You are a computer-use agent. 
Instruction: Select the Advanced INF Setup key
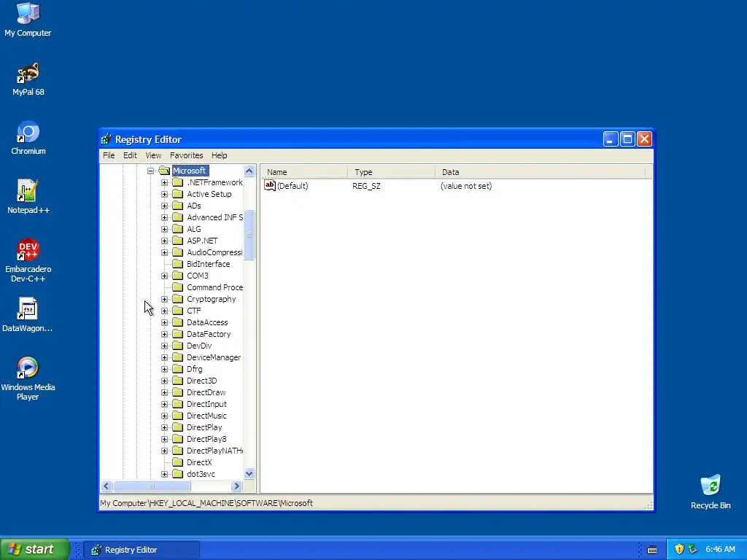tap(214, 217)
